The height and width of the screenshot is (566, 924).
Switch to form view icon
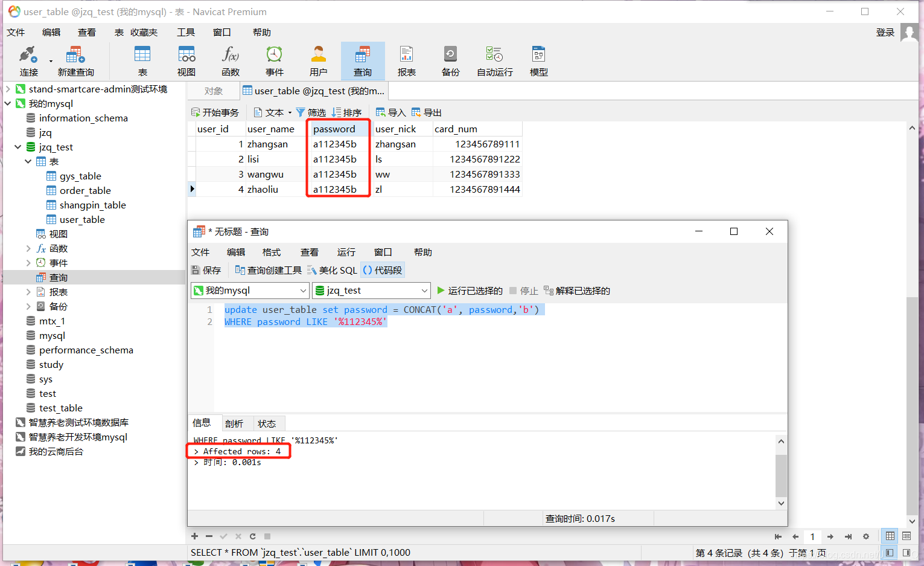(x=906, y=536)
